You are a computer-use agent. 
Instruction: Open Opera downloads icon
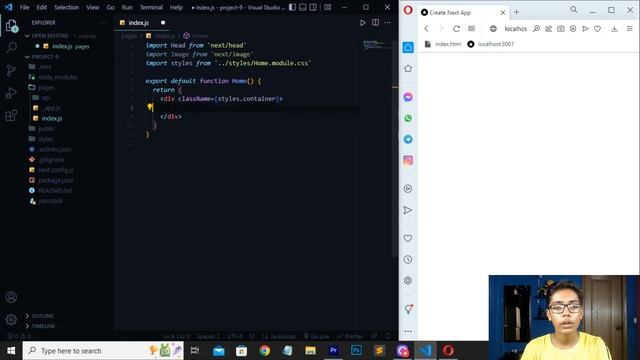coord(614,29)
